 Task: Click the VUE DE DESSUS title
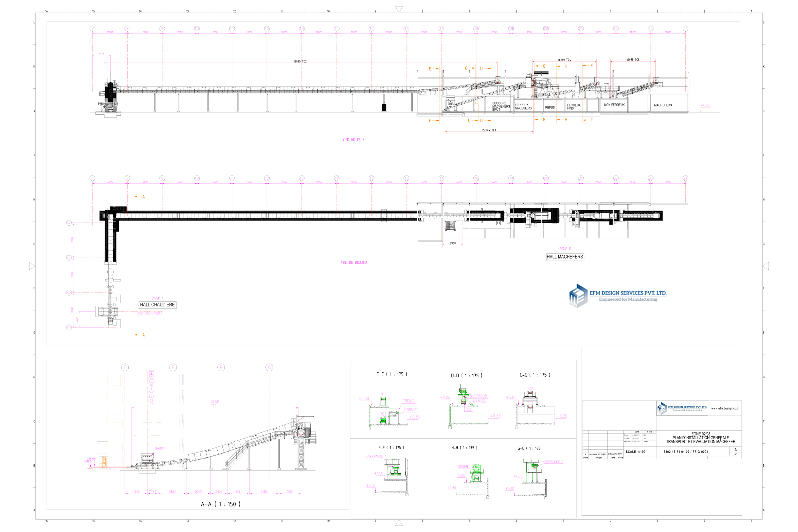(x=354, y=262)
